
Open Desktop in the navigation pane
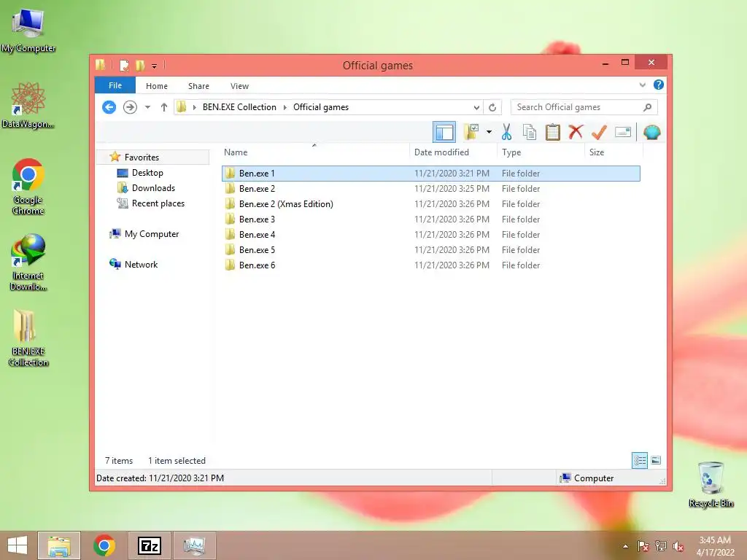[147, 172]
